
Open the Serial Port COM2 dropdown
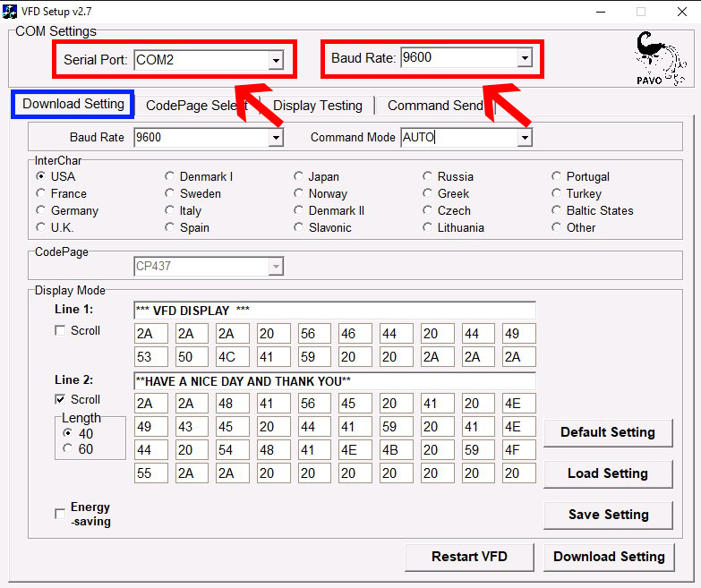(x=276, y=61)
